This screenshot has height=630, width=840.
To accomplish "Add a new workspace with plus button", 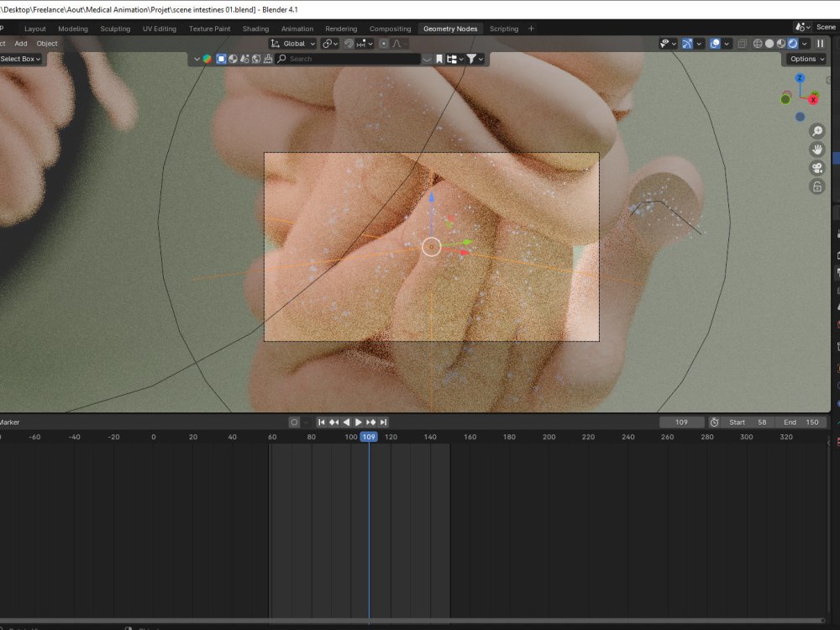I will tap(531, 29).
